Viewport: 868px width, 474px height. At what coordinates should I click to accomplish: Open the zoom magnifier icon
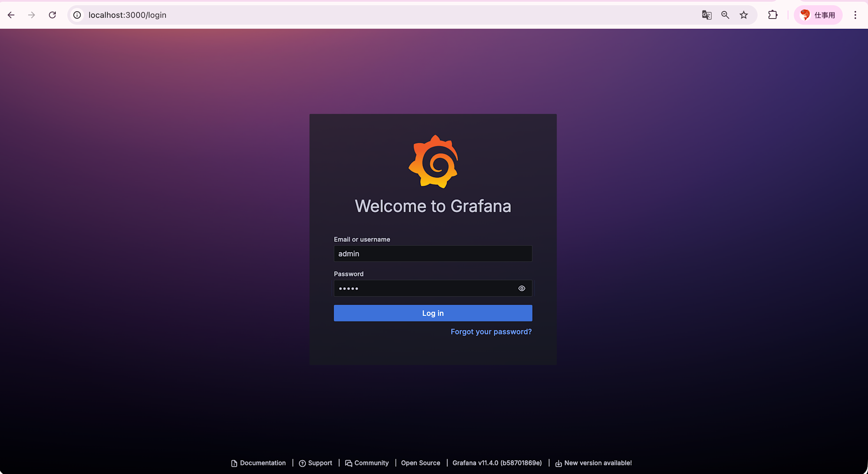725,15
